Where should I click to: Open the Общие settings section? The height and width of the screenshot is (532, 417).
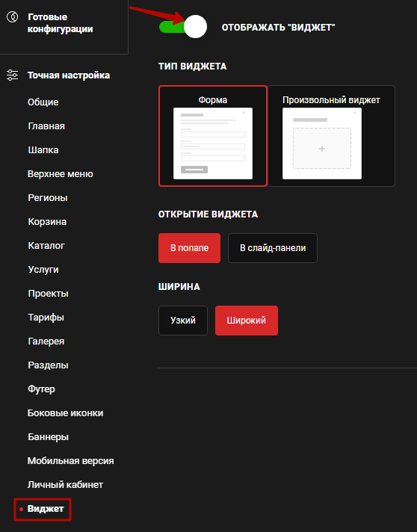(x=43, y=102)
